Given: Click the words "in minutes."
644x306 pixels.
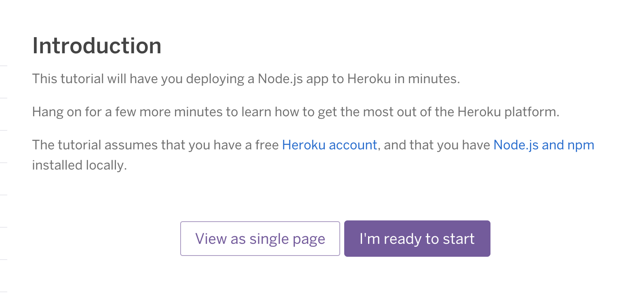Looking at the screenshot, I should (x=427, y=79).
